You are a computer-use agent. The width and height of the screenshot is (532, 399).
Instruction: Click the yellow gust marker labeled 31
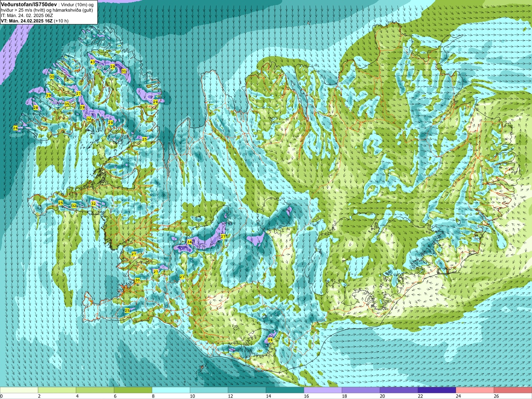tap(124, 71)
